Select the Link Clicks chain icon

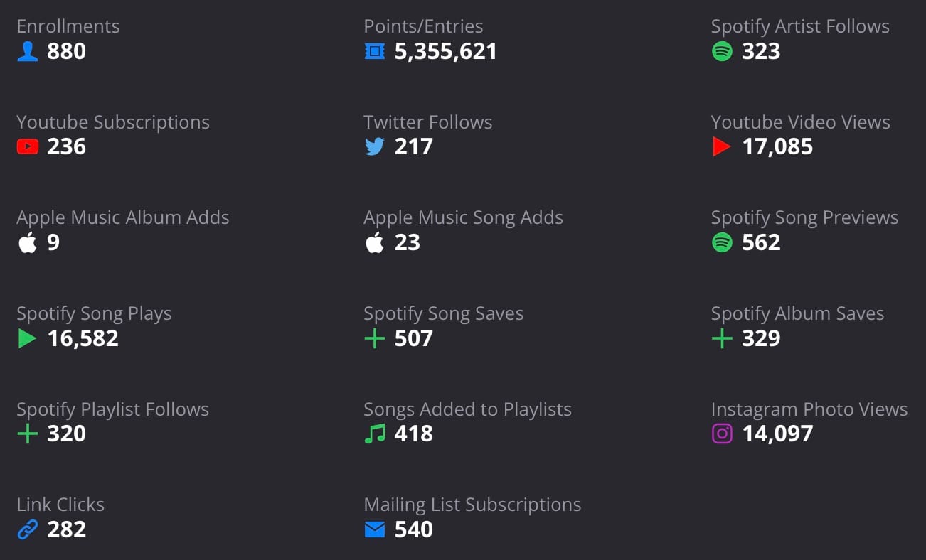[27, 529]
